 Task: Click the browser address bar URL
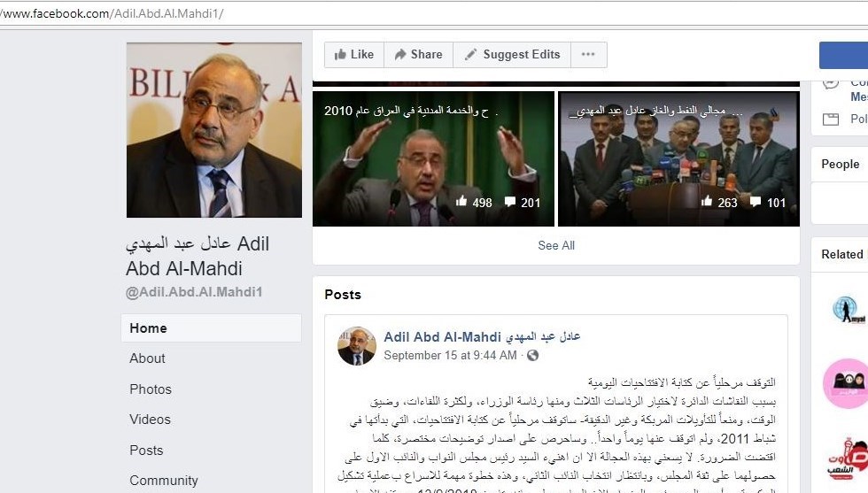coord(112,13)
